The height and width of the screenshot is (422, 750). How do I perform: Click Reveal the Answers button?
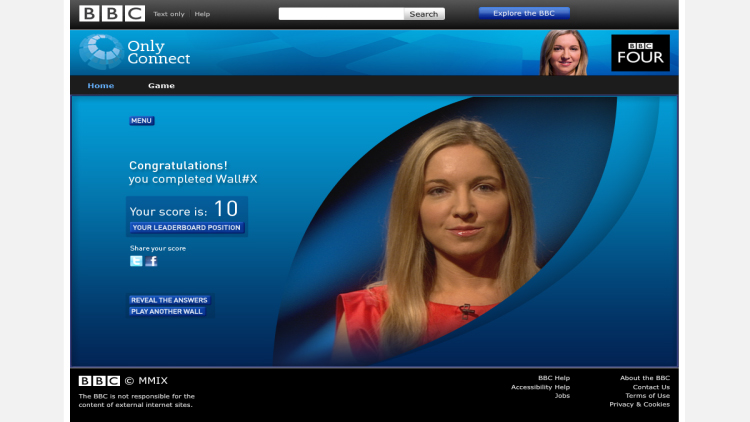tap(169, 300)
